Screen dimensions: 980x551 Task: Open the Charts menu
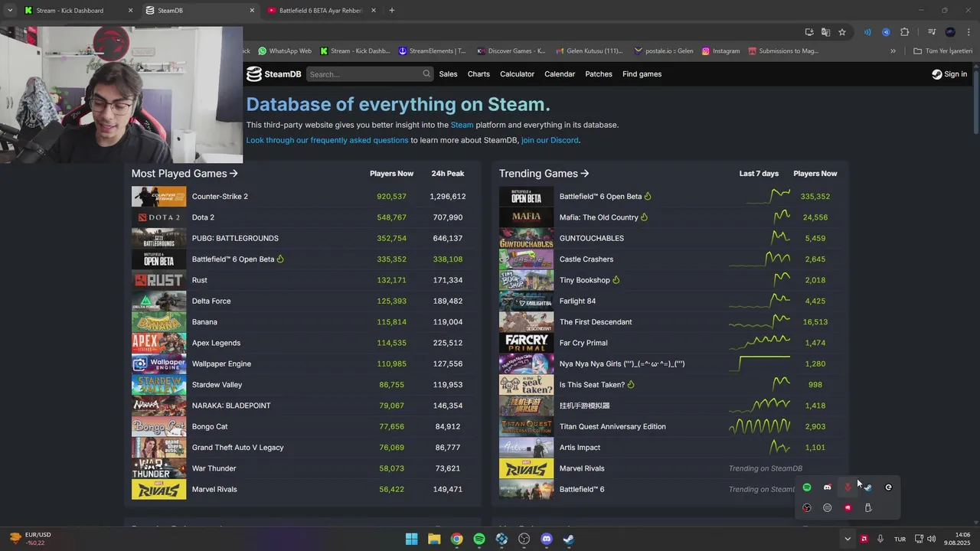479,74
